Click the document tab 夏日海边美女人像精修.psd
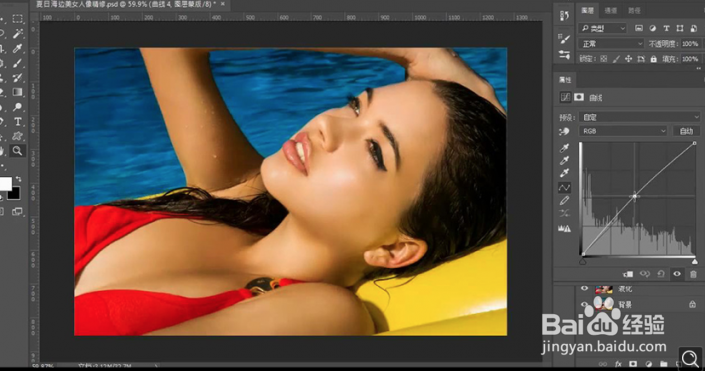705x371 pixels. coord(125,4)
